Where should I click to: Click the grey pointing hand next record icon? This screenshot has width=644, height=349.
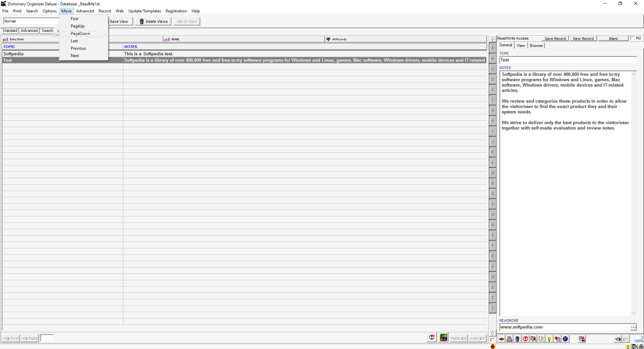coord(626,339)
